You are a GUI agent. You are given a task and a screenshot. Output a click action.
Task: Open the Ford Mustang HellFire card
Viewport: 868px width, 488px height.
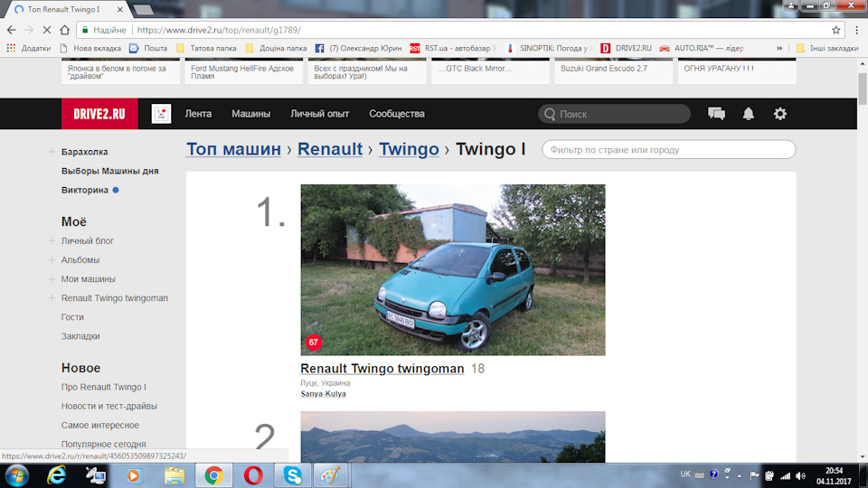[x=243, y=71]
